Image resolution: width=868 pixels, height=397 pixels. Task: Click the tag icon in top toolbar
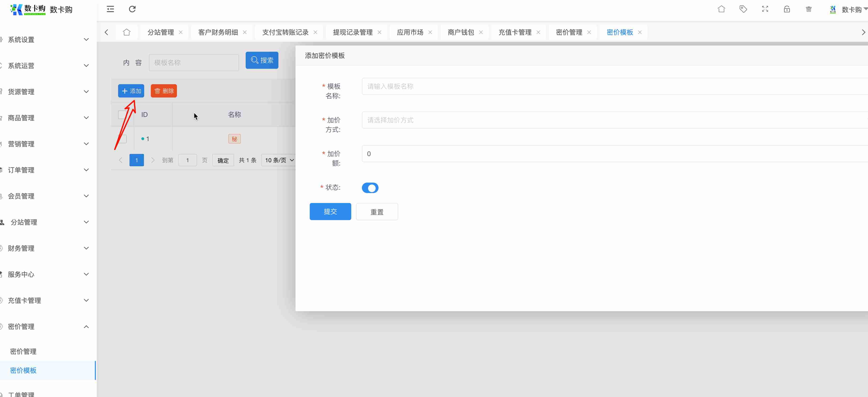(x=743, y=9)
